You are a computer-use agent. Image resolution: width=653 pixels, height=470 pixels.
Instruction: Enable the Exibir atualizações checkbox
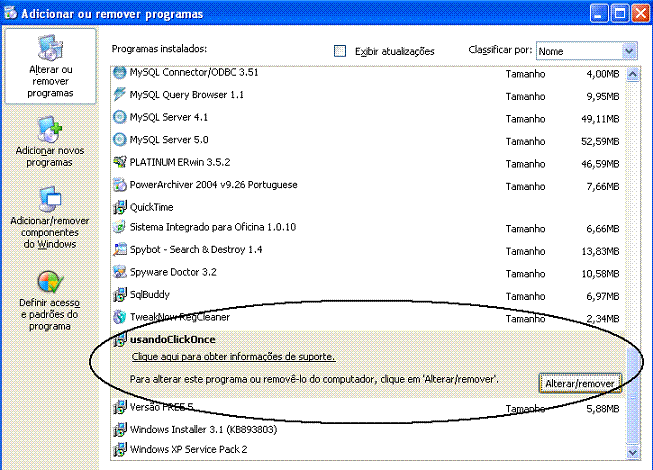(340, 51)
